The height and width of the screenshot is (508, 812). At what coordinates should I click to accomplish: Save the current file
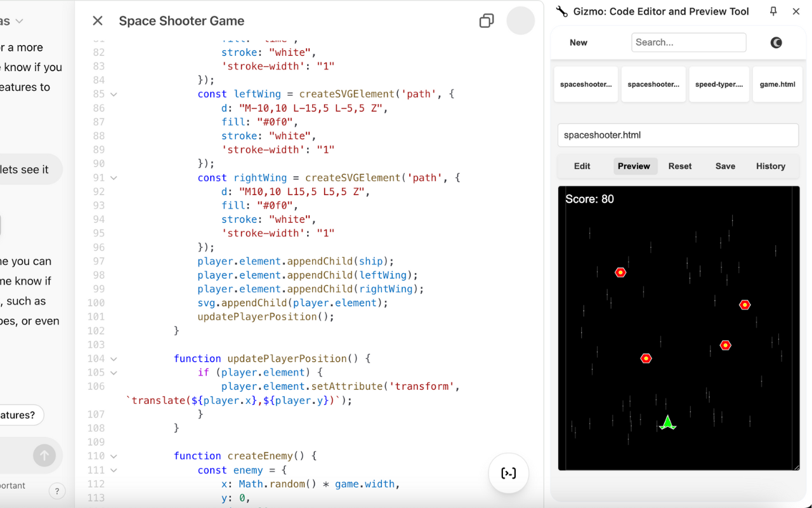[725, 166]
